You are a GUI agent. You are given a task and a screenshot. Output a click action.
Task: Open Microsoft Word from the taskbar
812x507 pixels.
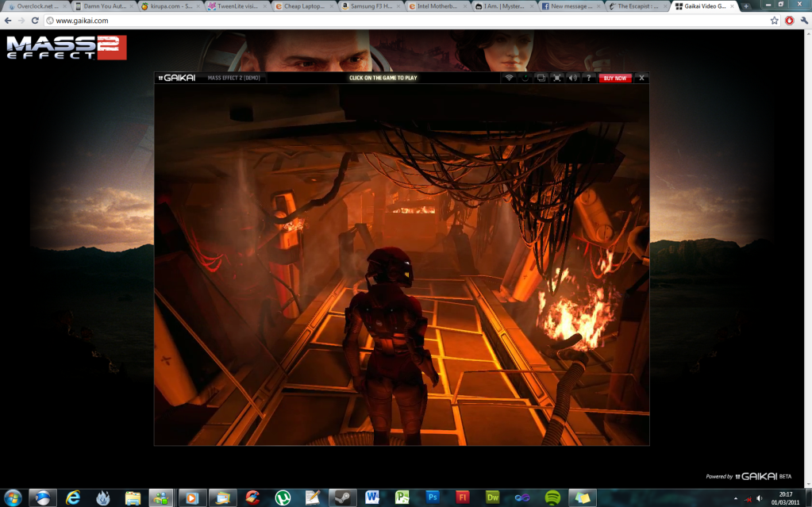(371, 497)
